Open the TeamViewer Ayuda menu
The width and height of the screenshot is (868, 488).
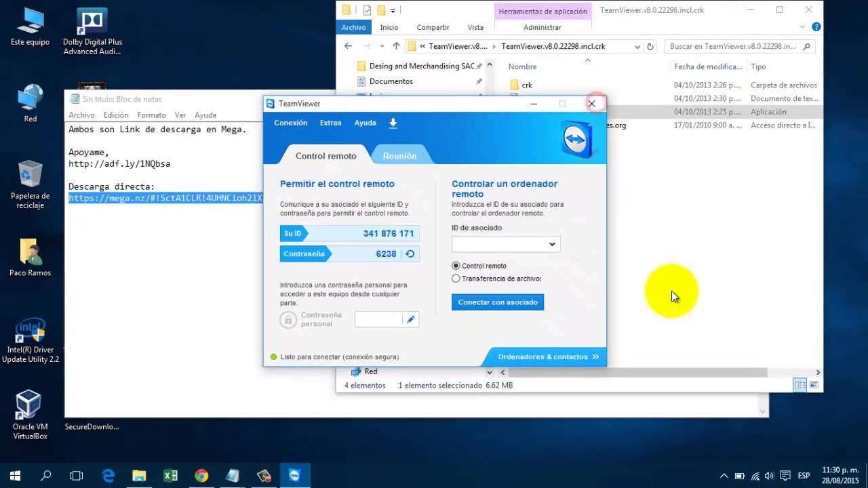click(x=365, y=123)
